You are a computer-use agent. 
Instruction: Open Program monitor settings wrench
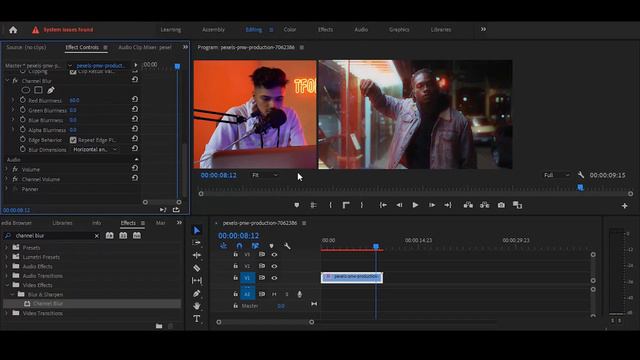(x=581, y=175)
